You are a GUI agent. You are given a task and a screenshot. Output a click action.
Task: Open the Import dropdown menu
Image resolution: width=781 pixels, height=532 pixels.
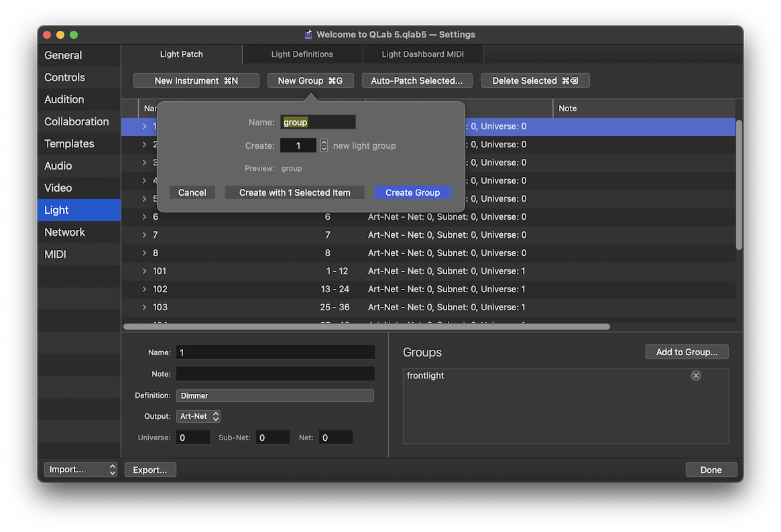80,470
